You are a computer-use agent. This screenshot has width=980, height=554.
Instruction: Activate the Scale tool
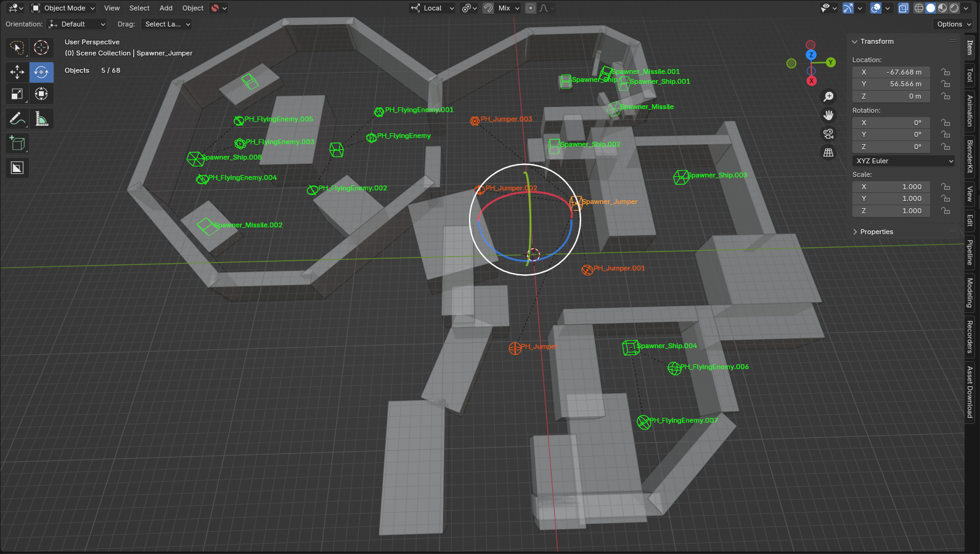tap(17, 94)
